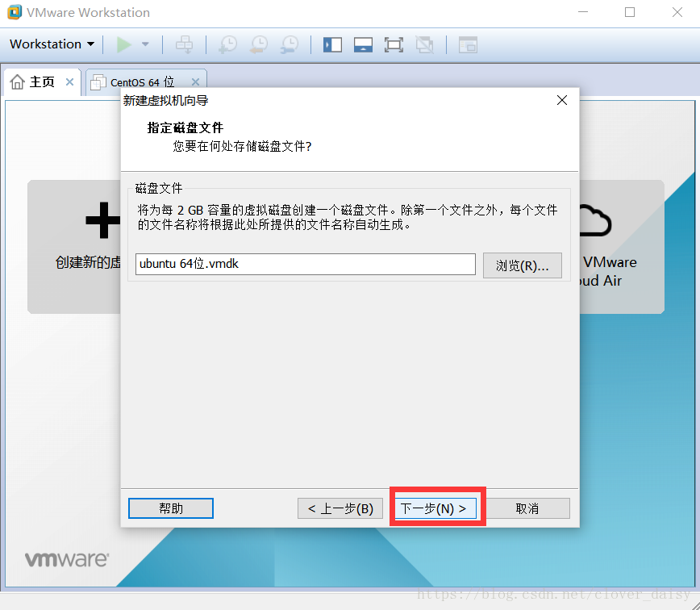The image size is (700, 610).
Task: Click the plus icon for creating new VM
Action: (103, 220)
